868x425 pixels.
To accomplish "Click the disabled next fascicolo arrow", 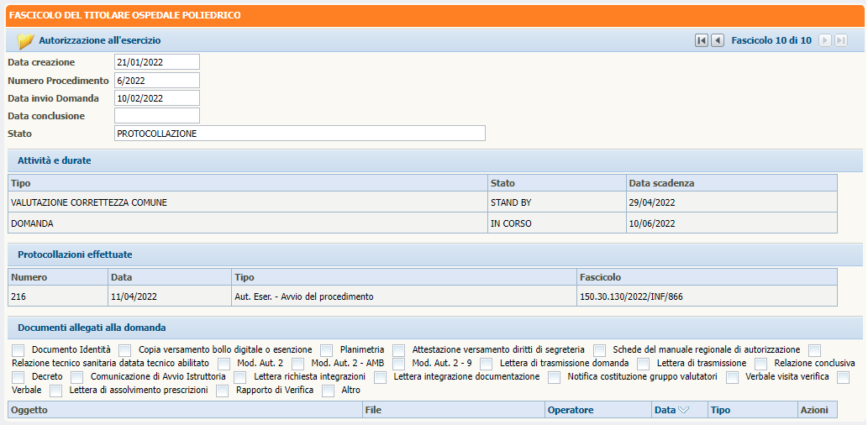I will coord(825,40).
